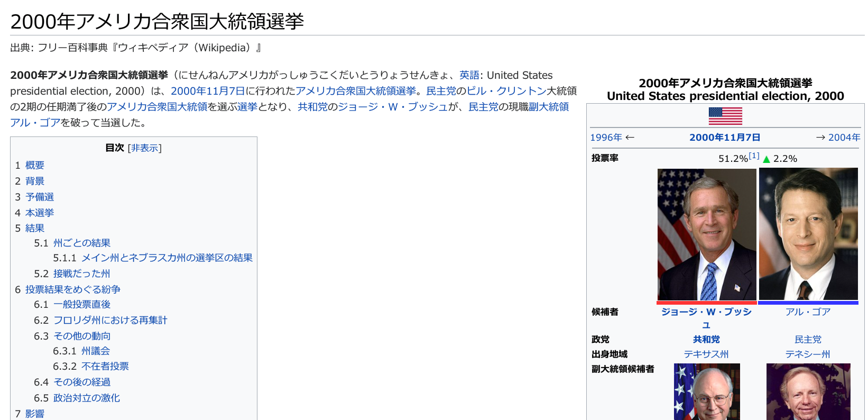
Task: Jump to contents section 4 本選挙
Action: (34, 213)
